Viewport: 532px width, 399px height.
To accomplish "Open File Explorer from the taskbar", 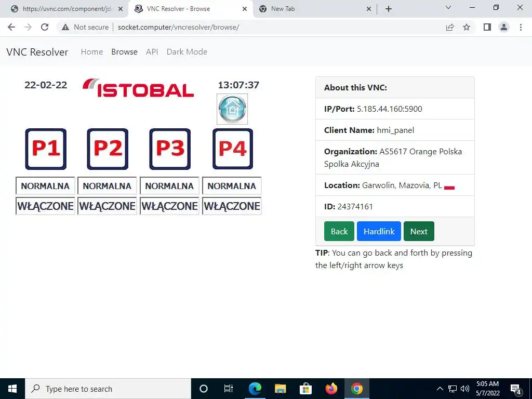I will 280,389.
